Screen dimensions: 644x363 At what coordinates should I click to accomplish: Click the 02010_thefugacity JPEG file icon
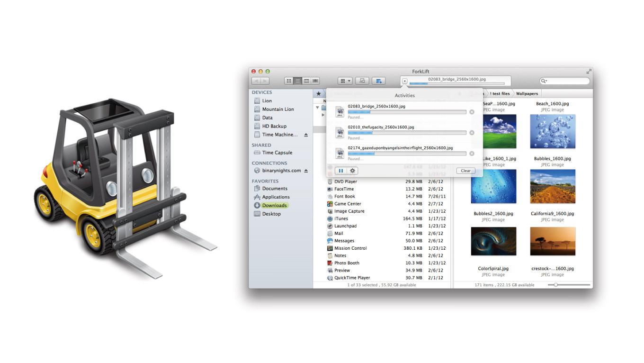[x=340, y=132]
